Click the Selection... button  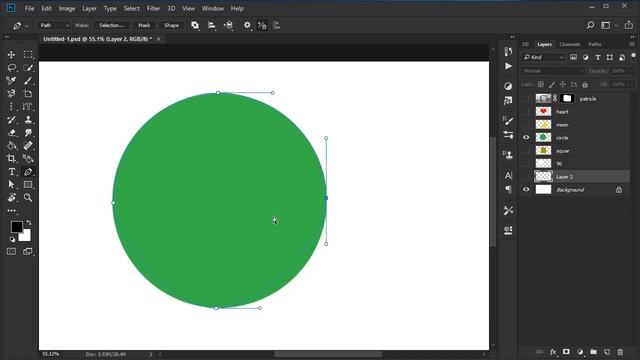click(x=111, y=25)
